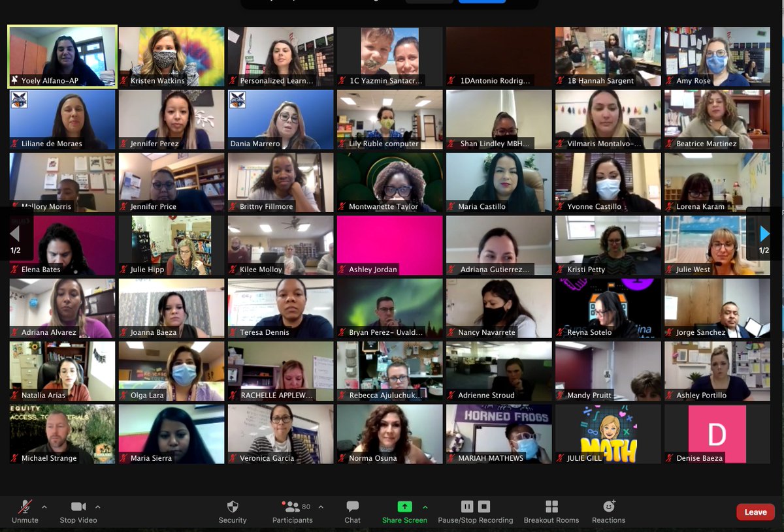The width and height of the screenshot is (784, 532).
Task: Open video options caret beside Stop Video
Action: point(98,507)
